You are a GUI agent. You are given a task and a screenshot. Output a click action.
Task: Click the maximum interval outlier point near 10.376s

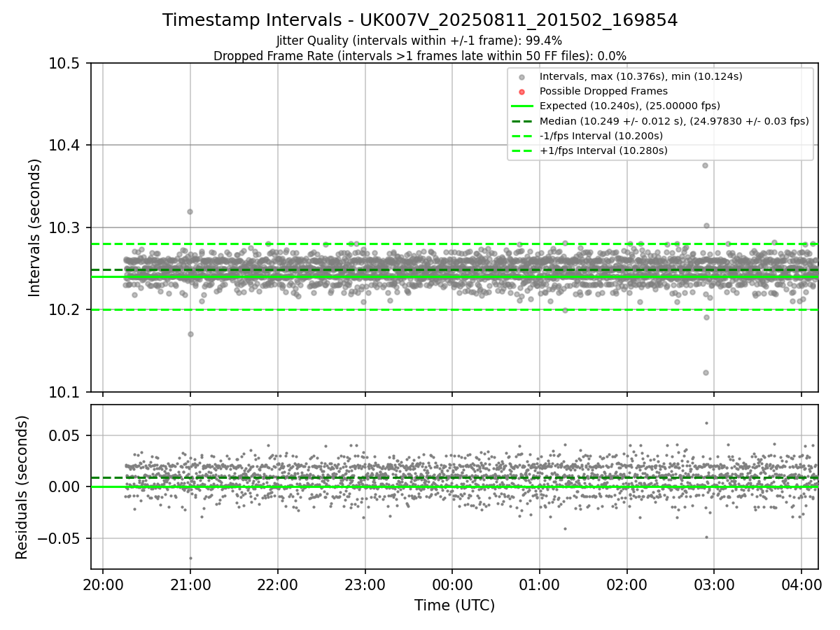click(705, 165)
